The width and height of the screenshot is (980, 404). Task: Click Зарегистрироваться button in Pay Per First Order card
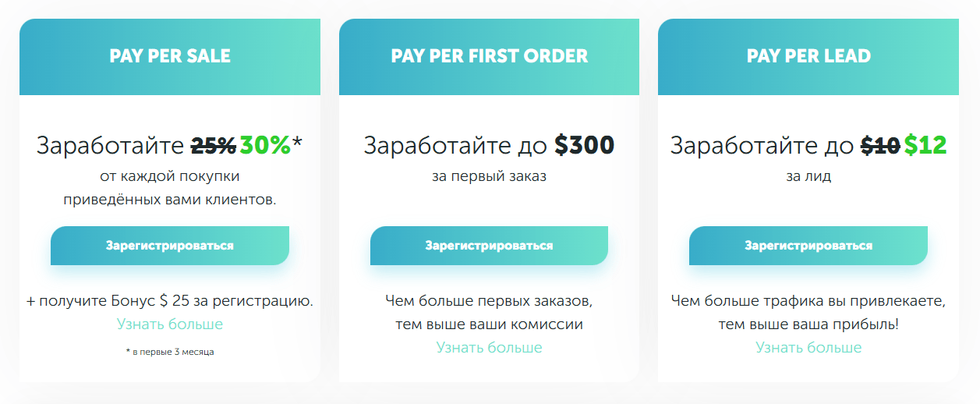tap(489, 246)
